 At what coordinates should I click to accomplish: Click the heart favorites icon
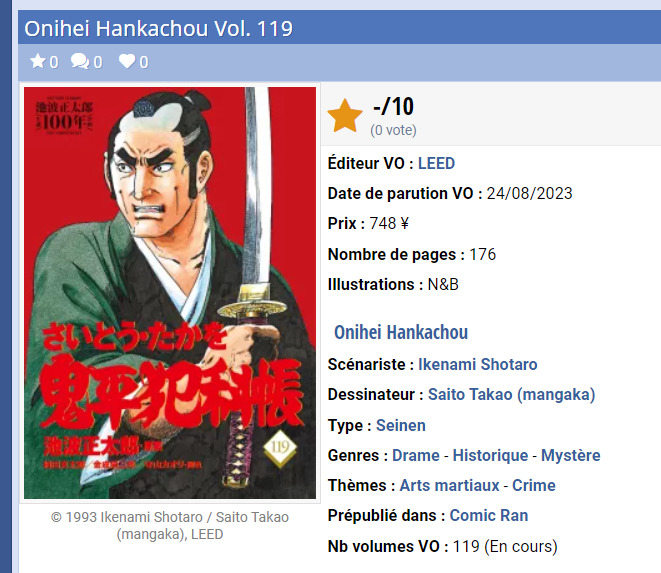127,61
